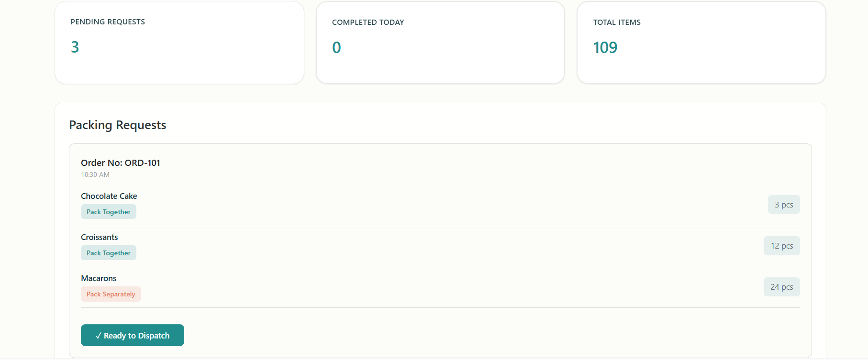Click the Completed Today card label
This screenshot has width=868, height=360.
coord(368,22)
